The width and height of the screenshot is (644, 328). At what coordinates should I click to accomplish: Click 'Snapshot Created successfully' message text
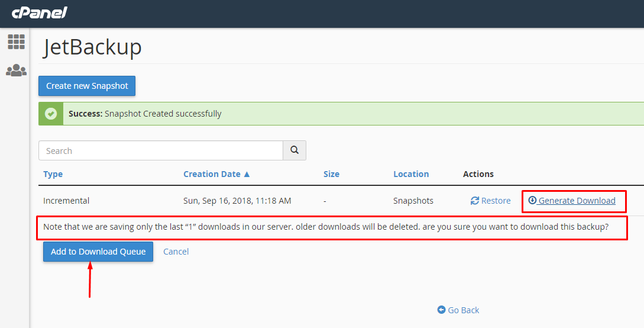coord(163,114)
